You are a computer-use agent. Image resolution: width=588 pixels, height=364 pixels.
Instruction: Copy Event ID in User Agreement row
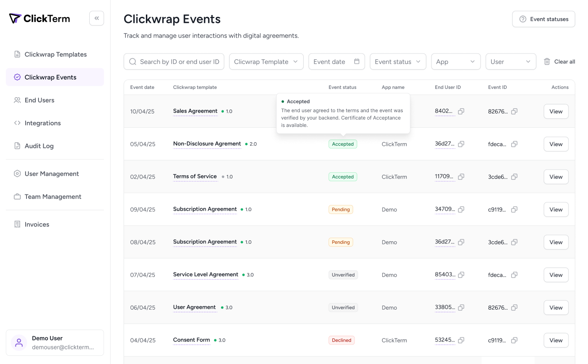[514, 307]
